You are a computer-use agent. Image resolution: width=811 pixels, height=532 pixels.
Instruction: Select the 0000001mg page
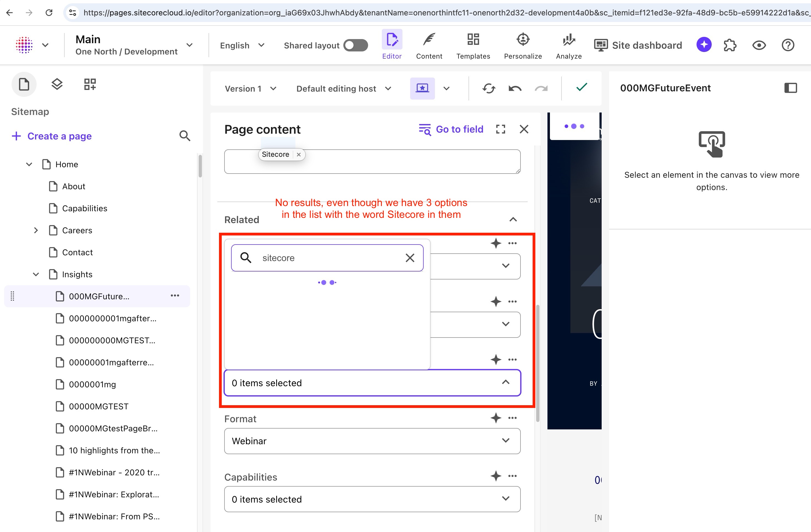[x=92, y=385]
